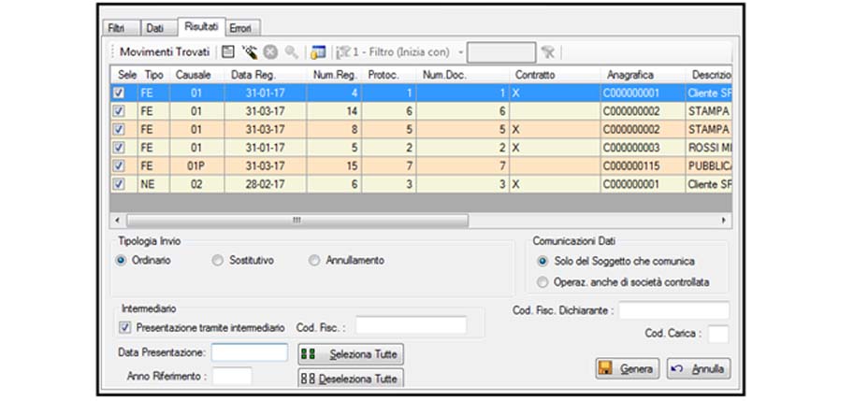This screenshot has height=401, width=868.
Task: Select the Ordinario radio option
Action: tap(122, 260)
